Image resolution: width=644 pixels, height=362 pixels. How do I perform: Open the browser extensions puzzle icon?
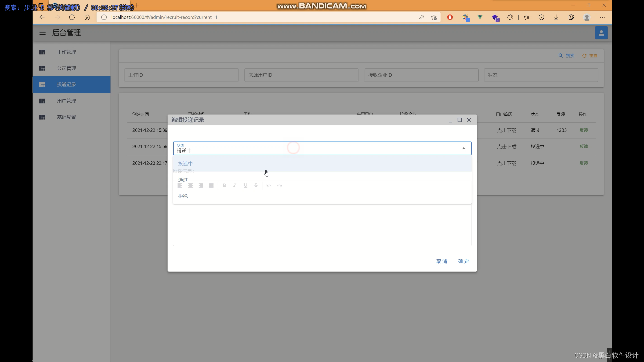510,17
